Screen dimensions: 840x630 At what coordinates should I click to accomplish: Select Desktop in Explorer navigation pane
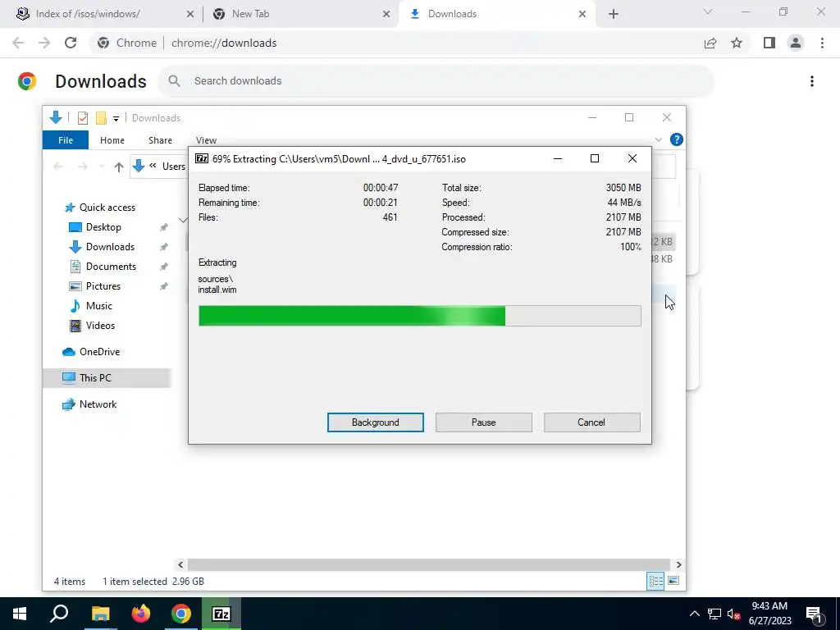[x=103, y=227]
